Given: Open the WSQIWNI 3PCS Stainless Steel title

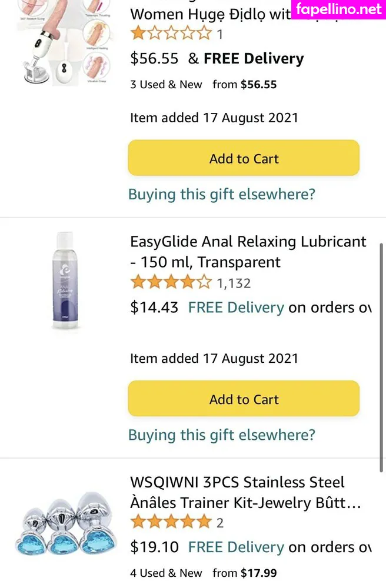Looking at the screenshot, I should (245, 493).
